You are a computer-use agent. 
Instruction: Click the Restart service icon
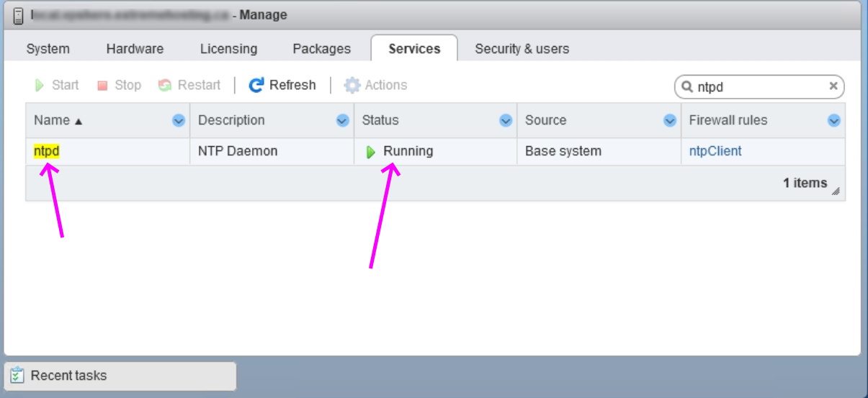165,86
